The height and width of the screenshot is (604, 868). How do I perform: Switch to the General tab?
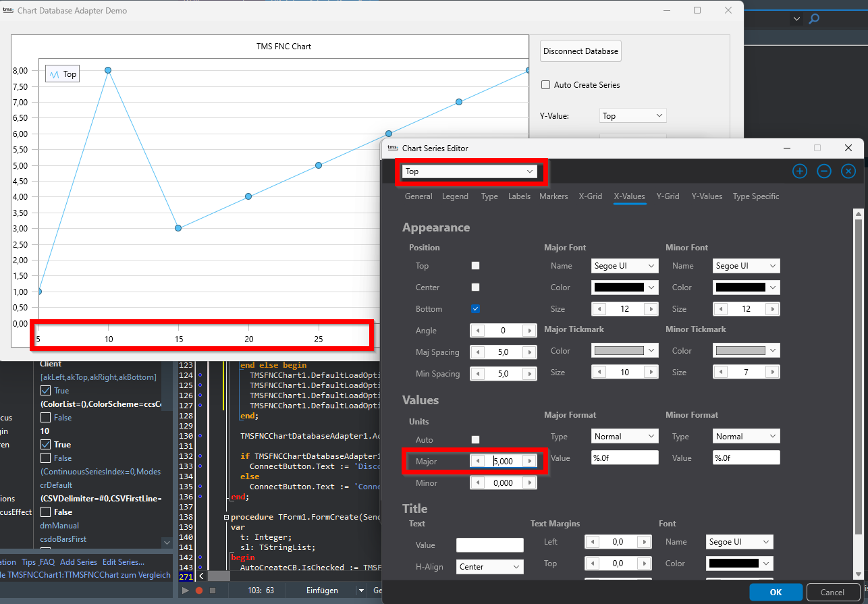pos(418,196)
